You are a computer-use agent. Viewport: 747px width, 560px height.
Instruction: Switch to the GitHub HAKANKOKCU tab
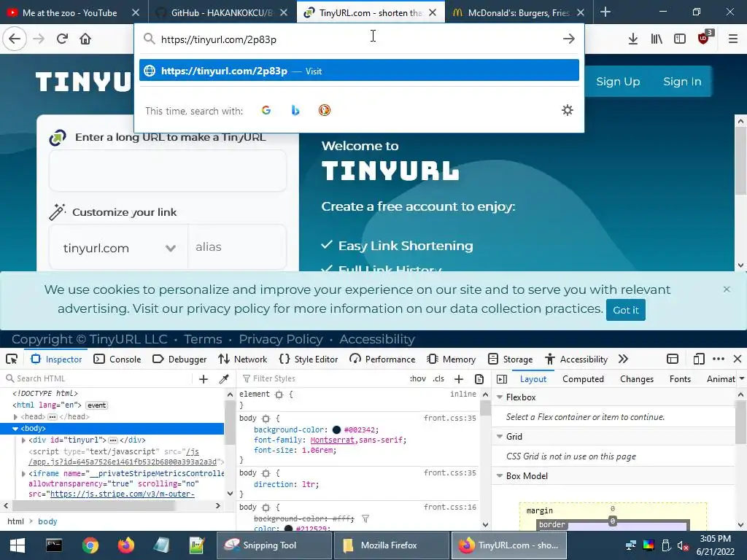coord(222,13)
